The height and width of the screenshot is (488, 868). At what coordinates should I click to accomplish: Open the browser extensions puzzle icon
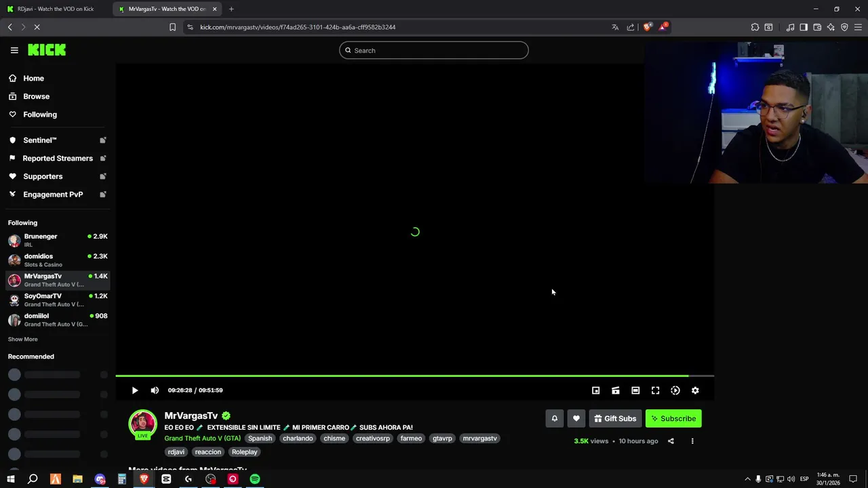(x=755, y=27)
